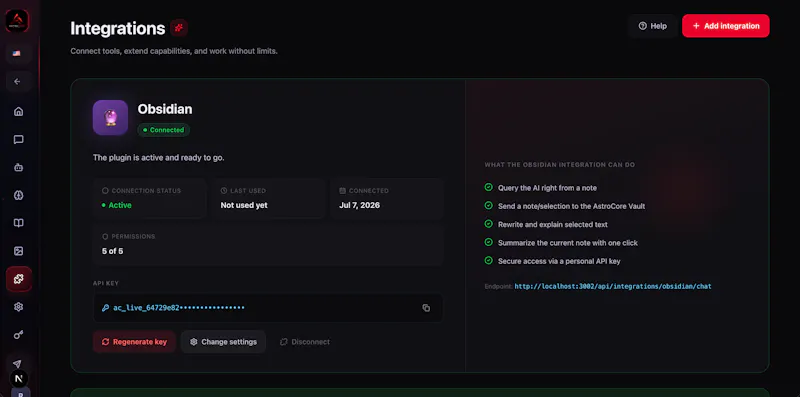Viewport: 800px width, 397px height.
Task: Click the red puzzle badge beside the Integrations title
Action: (x=179, y=28)
